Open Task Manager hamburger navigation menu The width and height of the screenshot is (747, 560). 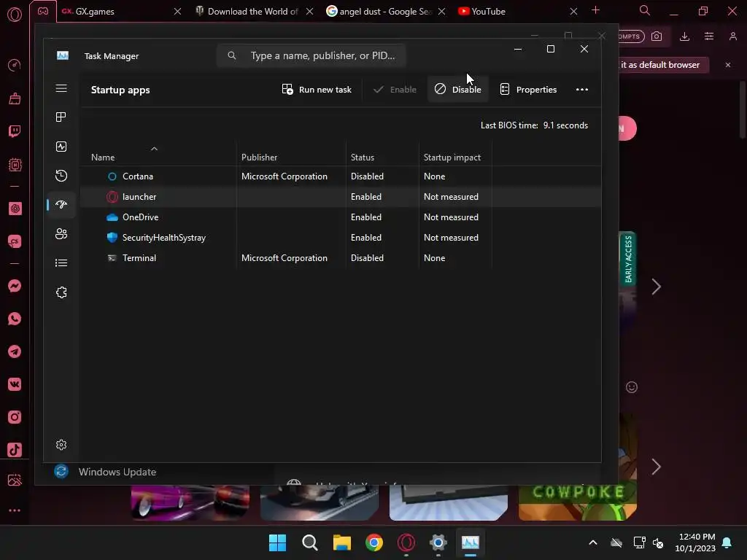(x=61, y=88)
